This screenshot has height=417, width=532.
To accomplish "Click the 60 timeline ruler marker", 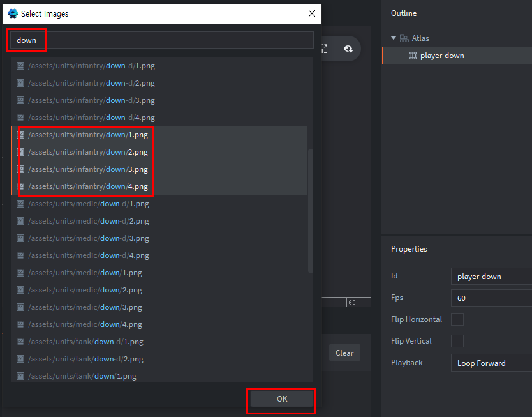I will coord(352,302).
